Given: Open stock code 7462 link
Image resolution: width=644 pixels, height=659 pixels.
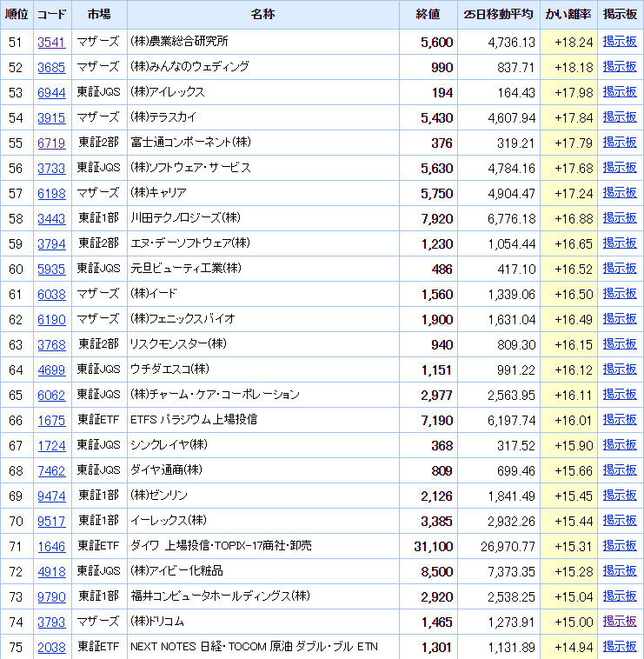Looking at the screenshot, I should pos(51,471).
